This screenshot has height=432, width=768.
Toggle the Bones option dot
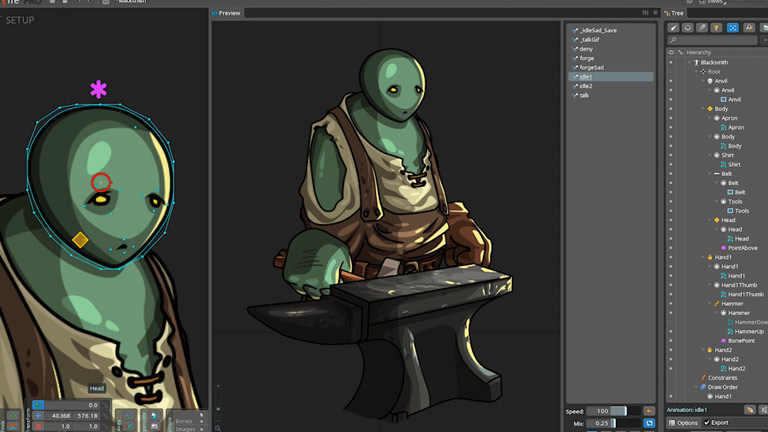pyautogui.click(x=202, y=421)
